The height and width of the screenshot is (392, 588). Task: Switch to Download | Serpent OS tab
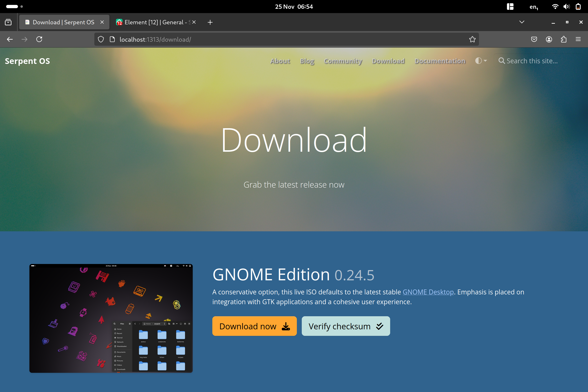[x=64, y=22]
